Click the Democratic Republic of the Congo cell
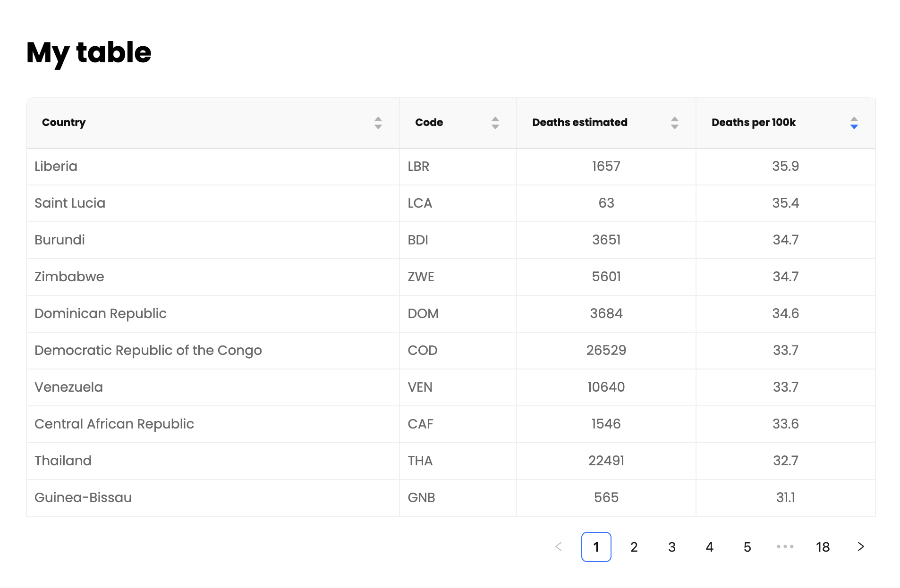 click(x=148, y=351)
